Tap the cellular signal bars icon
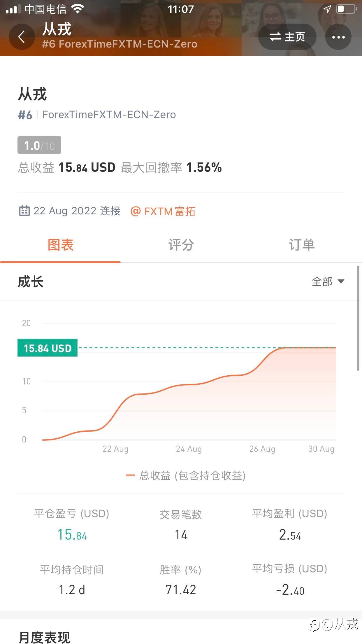Viewport: 362px width, 644px height. tap(13, 9)
